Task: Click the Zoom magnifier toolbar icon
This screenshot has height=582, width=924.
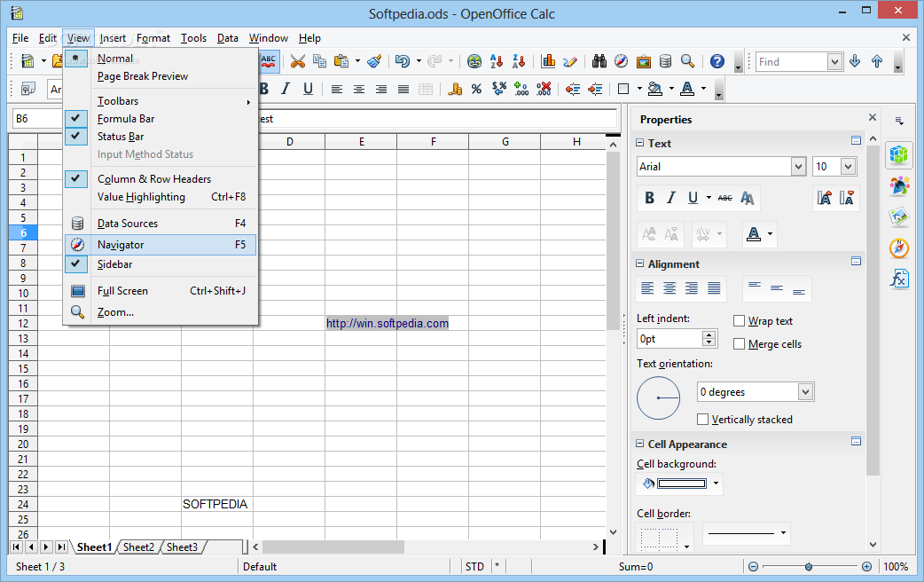Action: click(687, 60)
